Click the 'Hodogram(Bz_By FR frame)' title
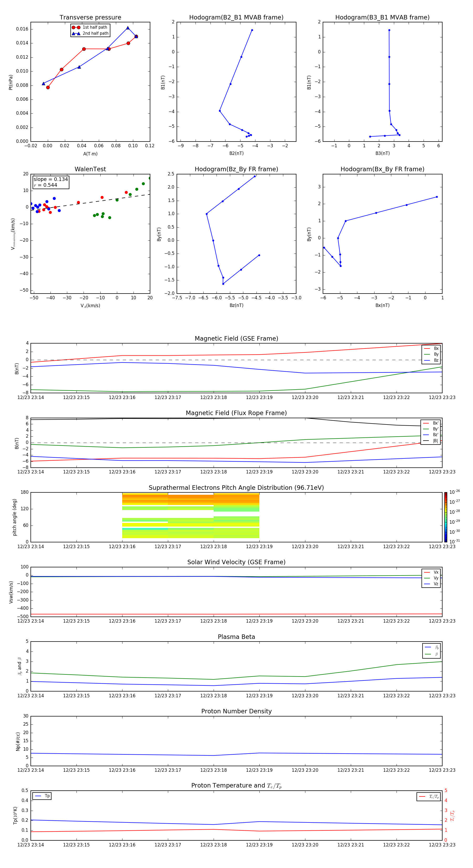 [x=236, y=169]
